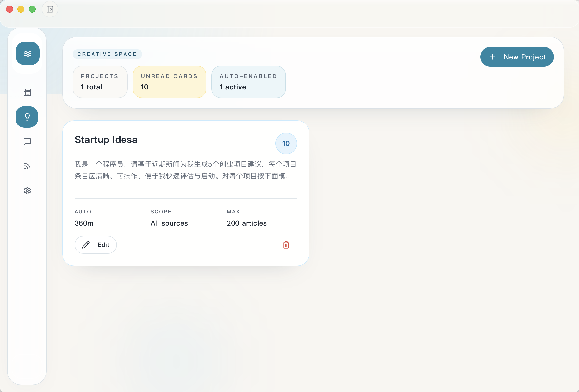The image size is (579, 392).
Task: Click the wave logo icon in sidebar
Action: pos(28,54)
